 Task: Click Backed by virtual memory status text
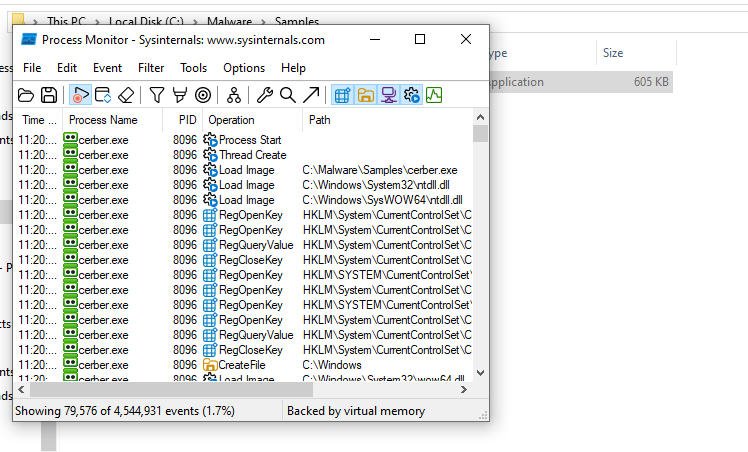pos(356,411)
